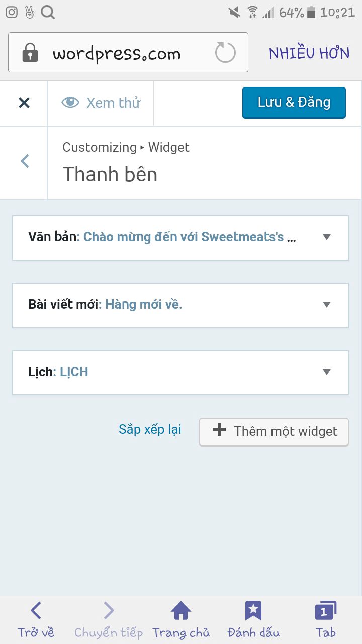Click the Thêm một widget button
Image resolution: width=362 pixels, height=644 pixels.
pos(274,432)
